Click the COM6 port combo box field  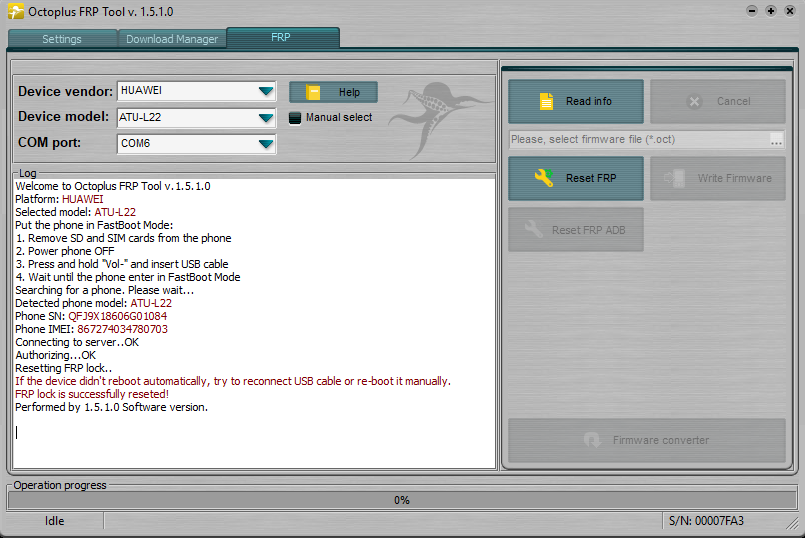click(196, 144)
